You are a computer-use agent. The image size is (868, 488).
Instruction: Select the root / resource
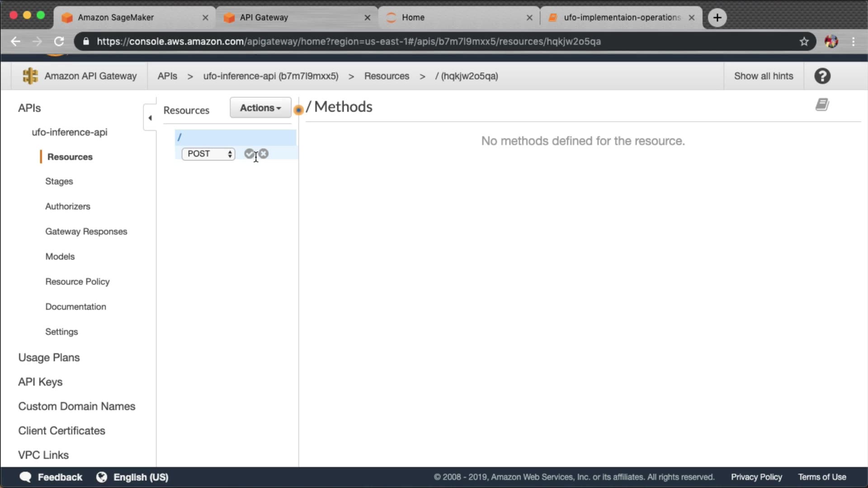click(x=235, y=137)
